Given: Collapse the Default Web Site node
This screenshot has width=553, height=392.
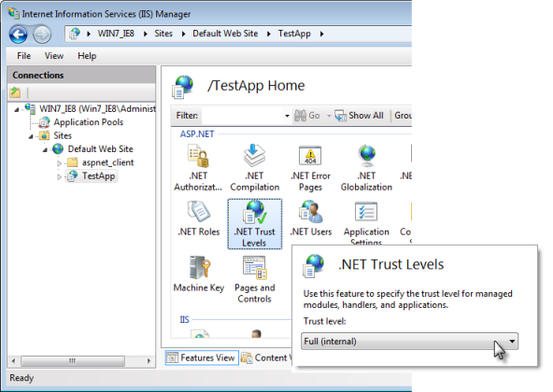Looking at the screenshot, I should (x=45, y=150).
